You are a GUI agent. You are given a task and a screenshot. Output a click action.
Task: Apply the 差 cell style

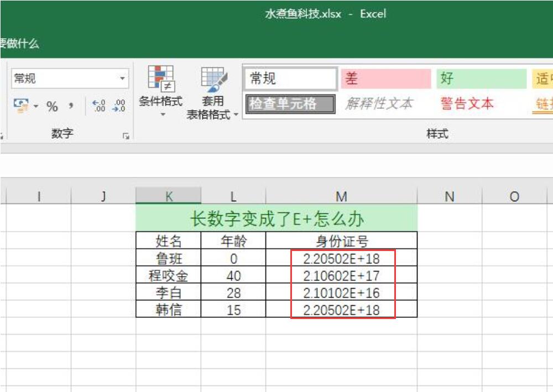point(387,79)
